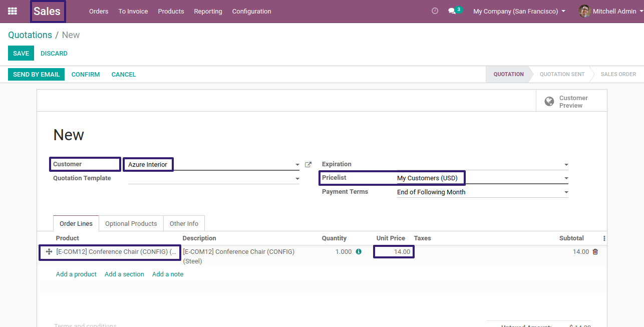Switch to the Order Lines tab

click(x=76, y=223)
